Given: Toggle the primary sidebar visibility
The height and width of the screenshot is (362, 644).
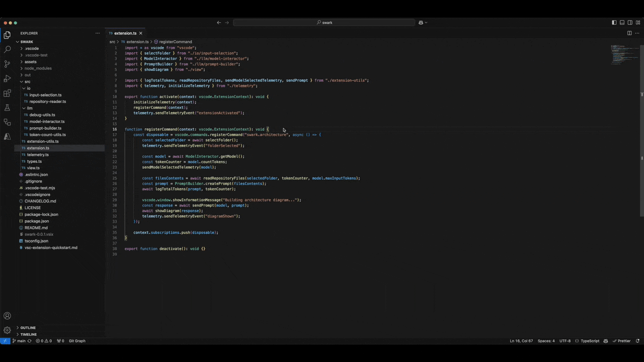Looking at the screenshot, I should coord(614,23).
